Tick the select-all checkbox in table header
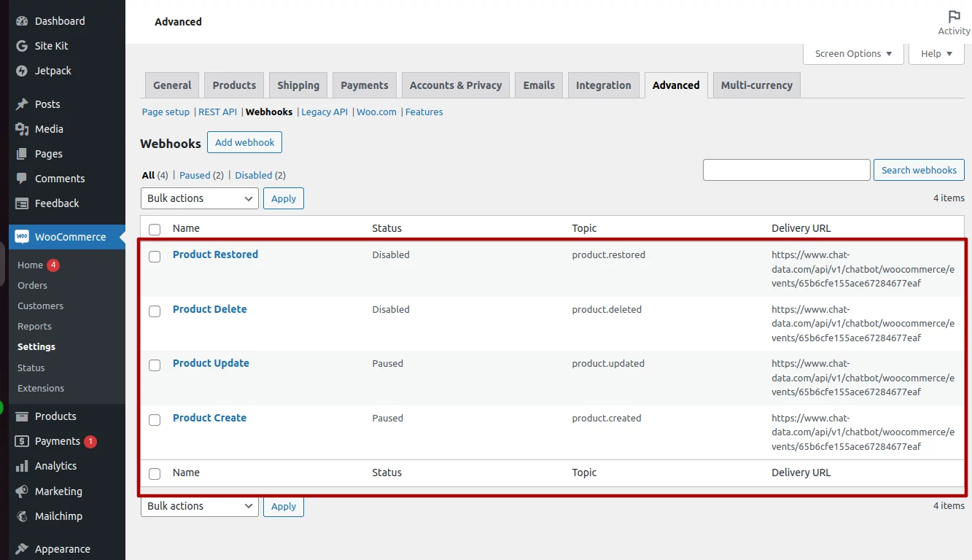Viewport: 972px width, 560px height. point(155,229)
